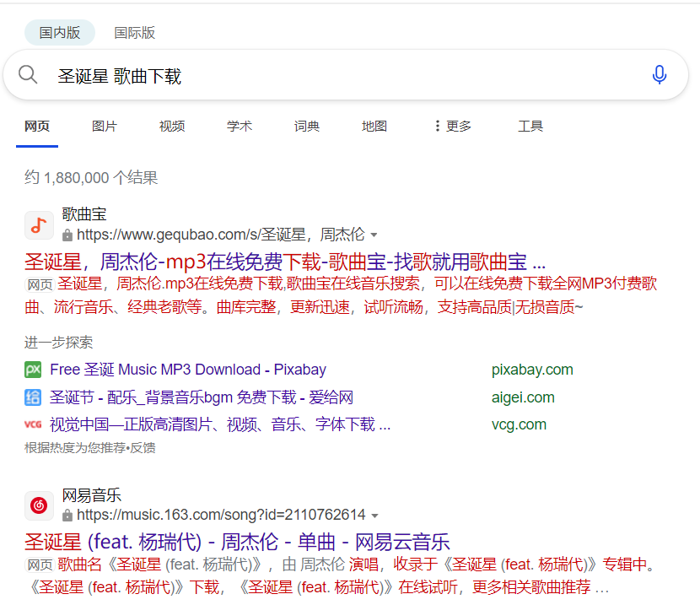Activate voice search microphone
Image resolution: width=700 pixels, height=605 pixels.
coord(659,75)
